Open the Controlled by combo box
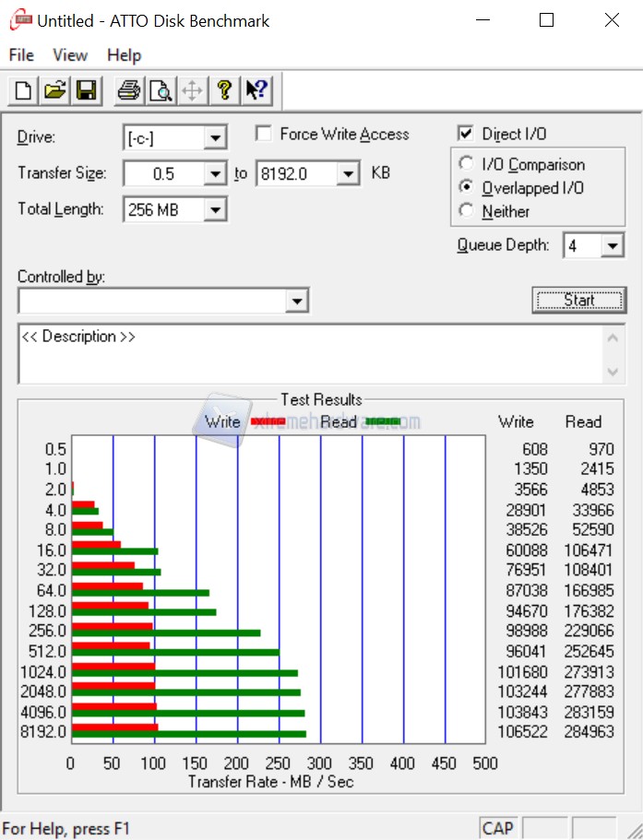 (296, 301)
